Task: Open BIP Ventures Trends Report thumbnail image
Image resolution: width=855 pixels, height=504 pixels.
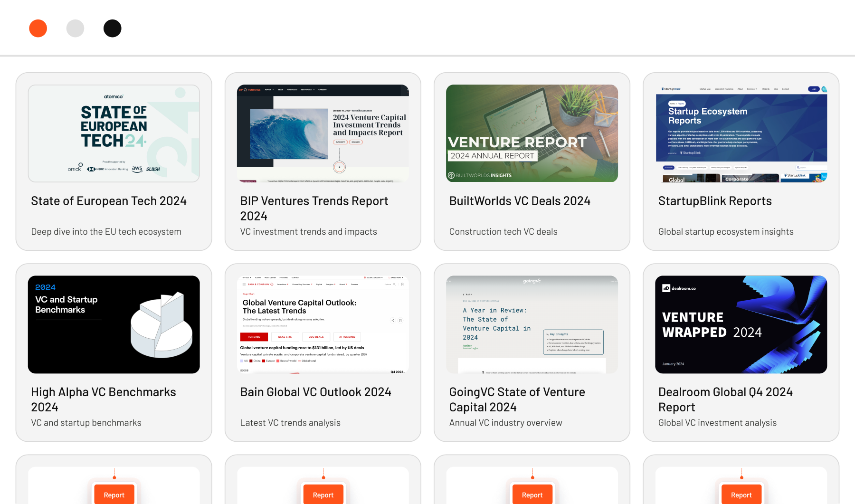Action: [x=323, y=133]
